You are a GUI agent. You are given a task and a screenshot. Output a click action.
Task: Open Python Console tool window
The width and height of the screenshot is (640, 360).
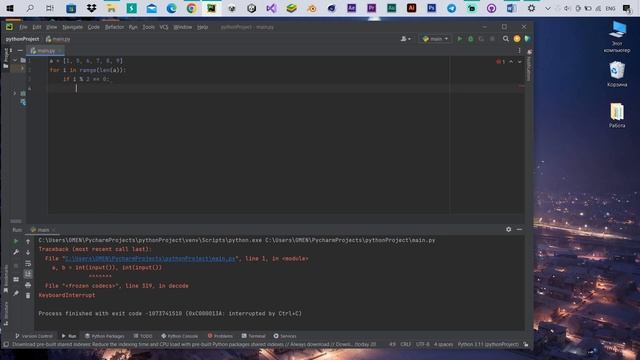pyautogui.click(x=180, y=336)
